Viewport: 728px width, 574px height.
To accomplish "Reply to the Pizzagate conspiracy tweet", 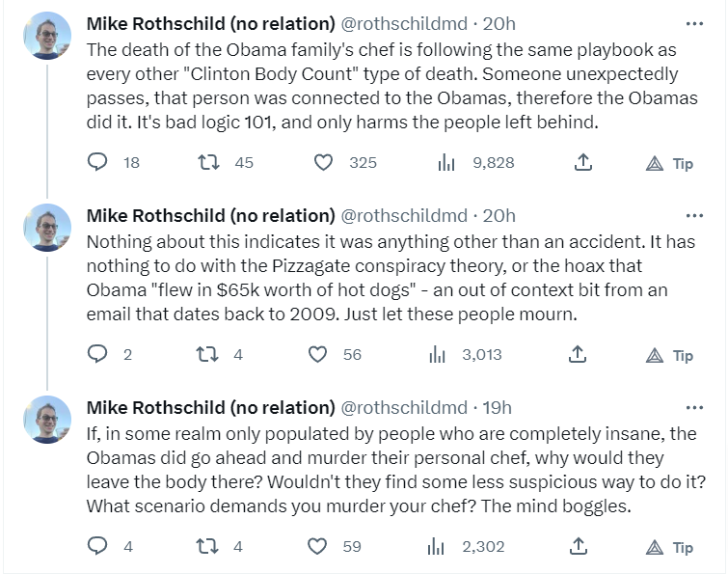I will coord(97,355).
